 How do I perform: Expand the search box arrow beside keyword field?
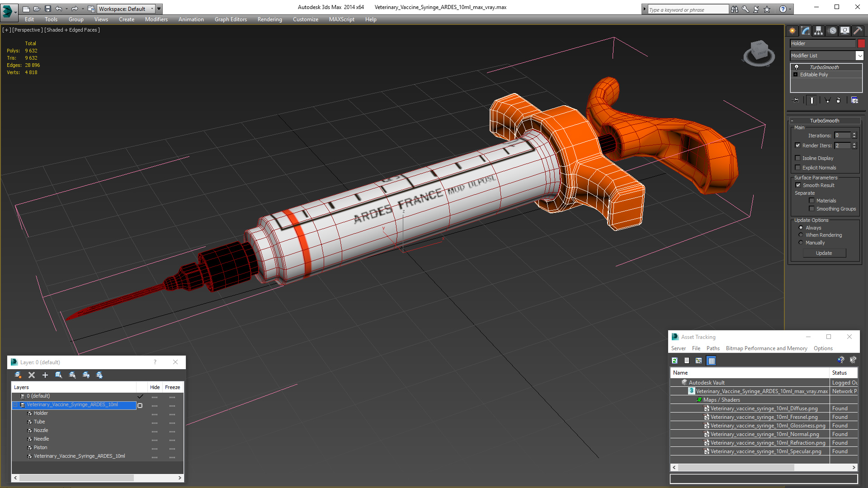click(x=644, y=9)
